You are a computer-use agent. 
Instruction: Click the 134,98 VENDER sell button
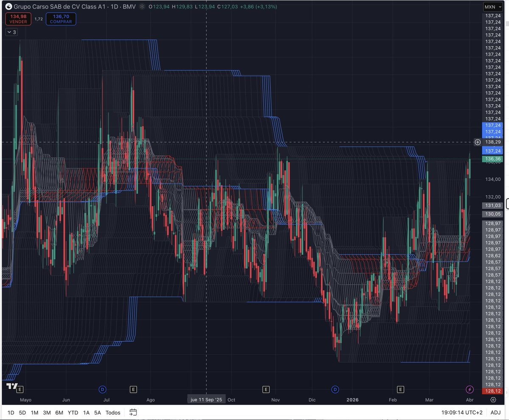click(x=18, y=19)
